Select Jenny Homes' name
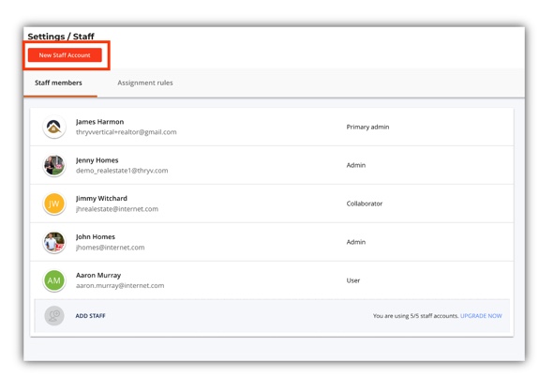 click(x=97, y=160)
